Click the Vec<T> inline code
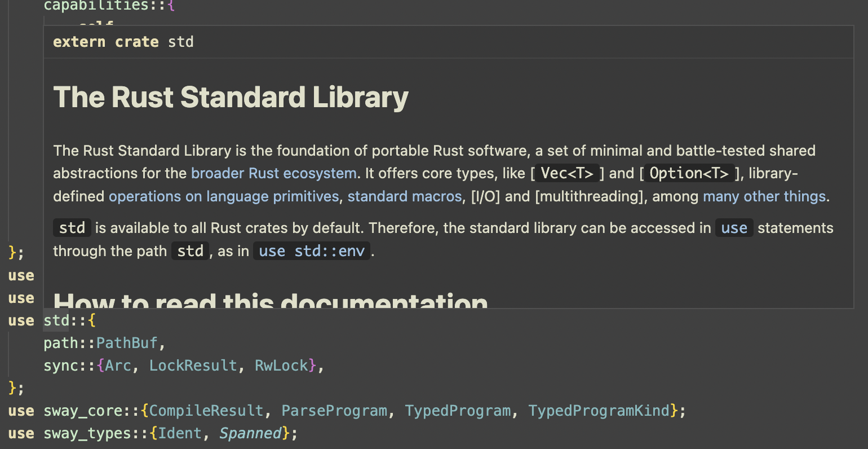This screenshot has height=449, width=868. (567, 173)
